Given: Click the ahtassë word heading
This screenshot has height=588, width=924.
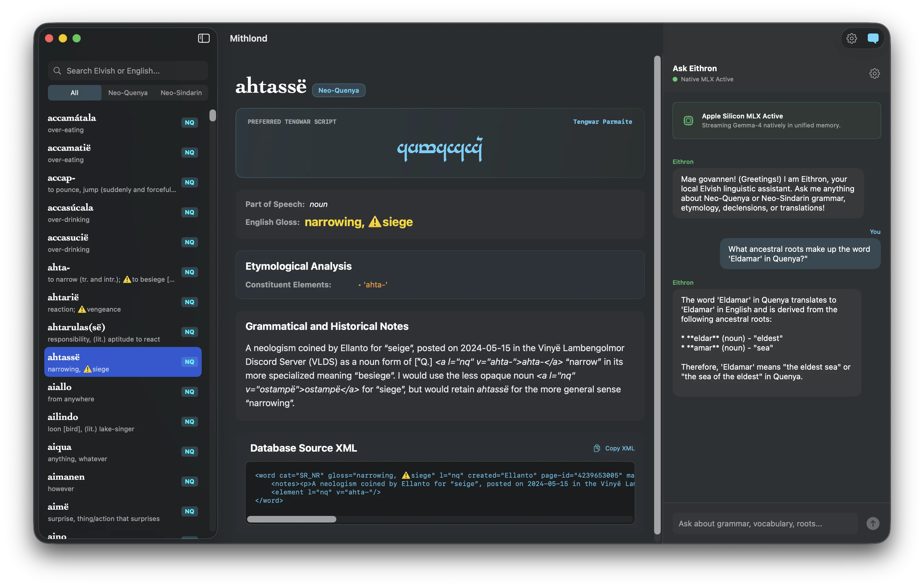Looking at the screenshot, I should click(x=271, y=86).
